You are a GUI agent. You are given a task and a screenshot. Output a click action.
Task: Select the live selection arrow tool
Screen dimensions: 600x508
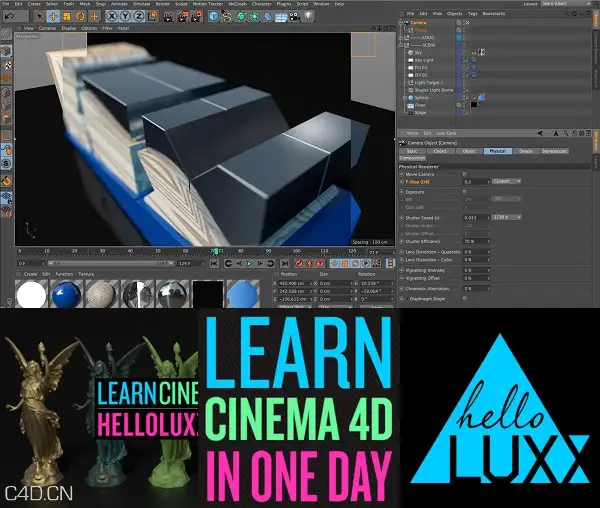[39, 16]
